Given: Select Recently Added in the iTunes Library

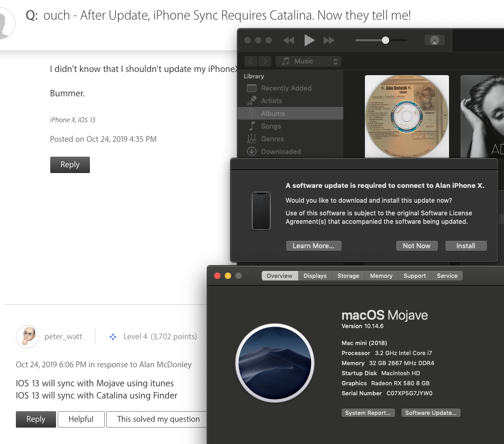Looking at the screenshot, I should (x=290, y=88).
